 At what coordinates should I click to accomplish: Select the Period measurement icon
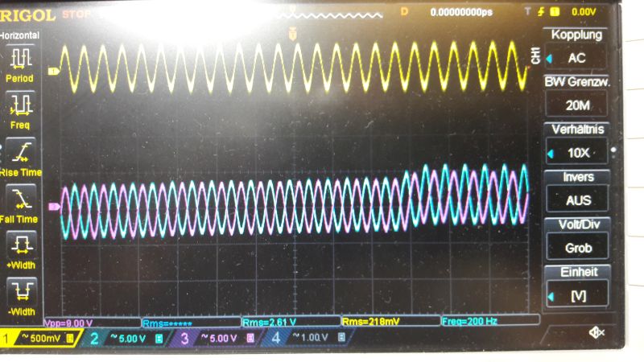[21, 57]
